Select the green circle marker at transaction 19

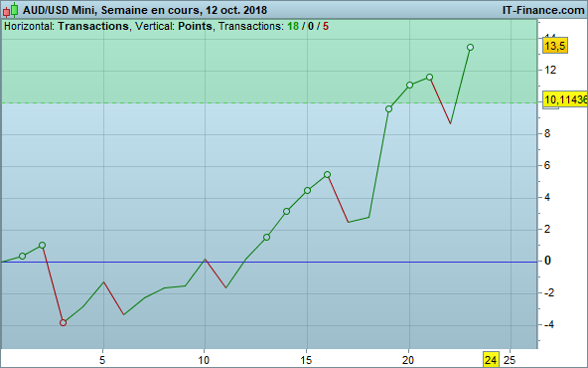click(389, 108)
